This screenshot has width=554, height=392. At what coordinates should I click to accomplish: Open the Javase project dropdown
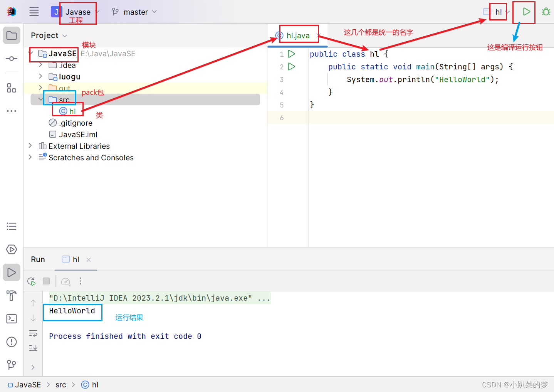coord(76,12)
